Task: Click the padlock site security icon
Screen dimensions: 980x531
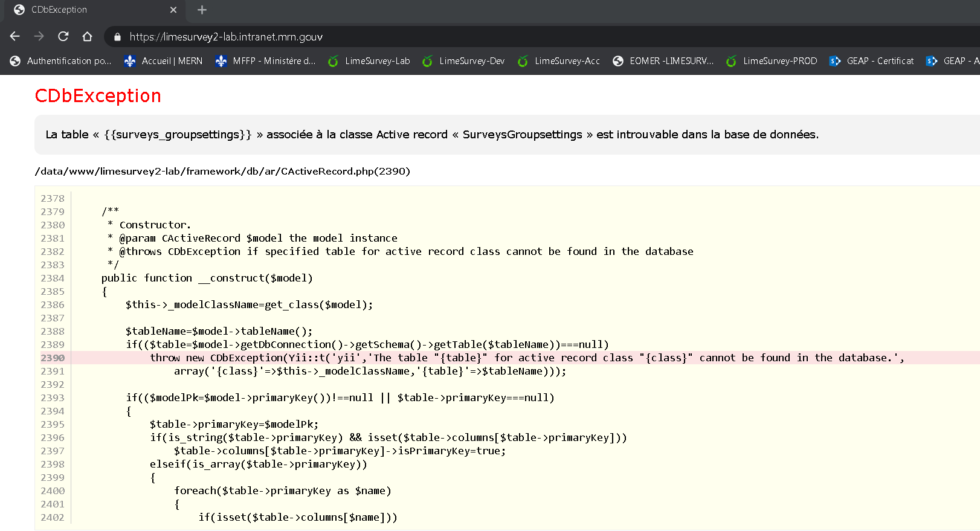Action: click(x=117, y=37)
